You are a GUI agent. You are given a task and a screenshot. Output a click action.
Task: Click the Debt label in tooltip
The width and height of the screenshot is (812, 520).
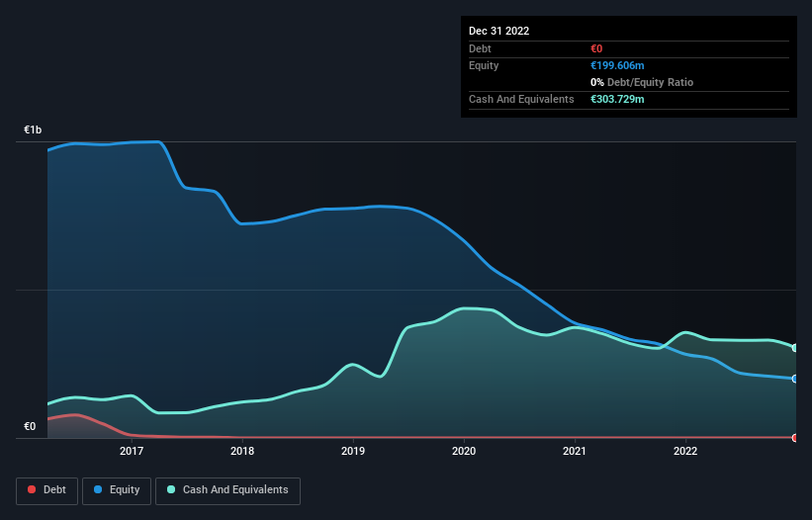480,48
